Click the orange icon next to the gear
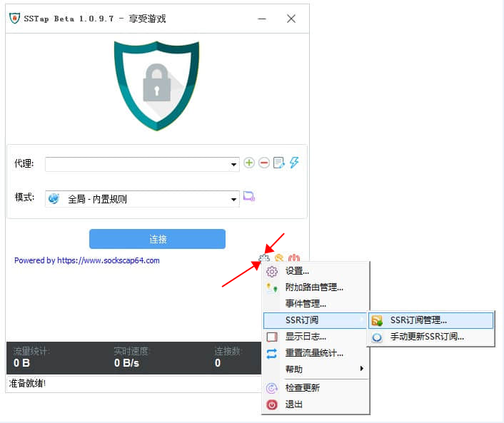The width and height of the screenshot is (504, 423). coord(279,258)
